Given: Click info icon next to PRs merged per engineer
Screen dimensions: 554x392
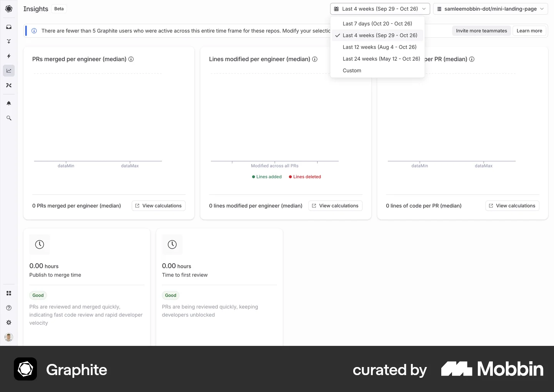Looking at the screenshot, I should 131,59.
